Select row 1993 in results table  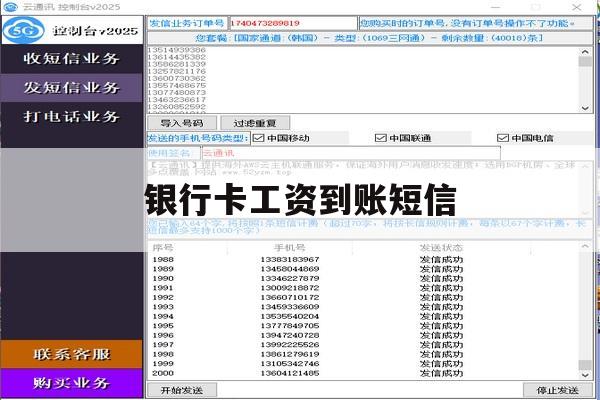click(364, 307)
